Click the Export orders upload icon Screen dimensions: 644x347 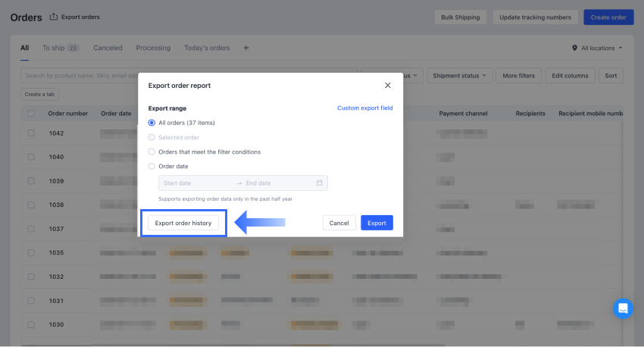coord(54,17)
